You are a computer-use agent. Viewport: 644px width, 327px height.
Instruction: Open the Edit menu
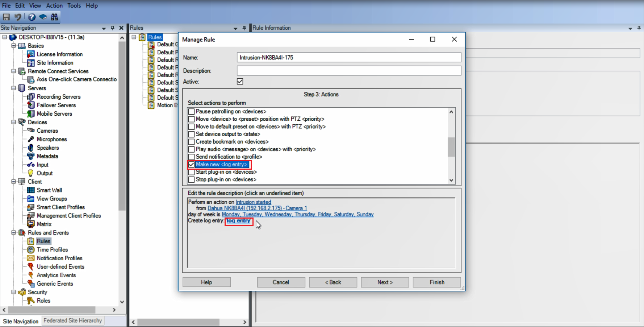20,5
